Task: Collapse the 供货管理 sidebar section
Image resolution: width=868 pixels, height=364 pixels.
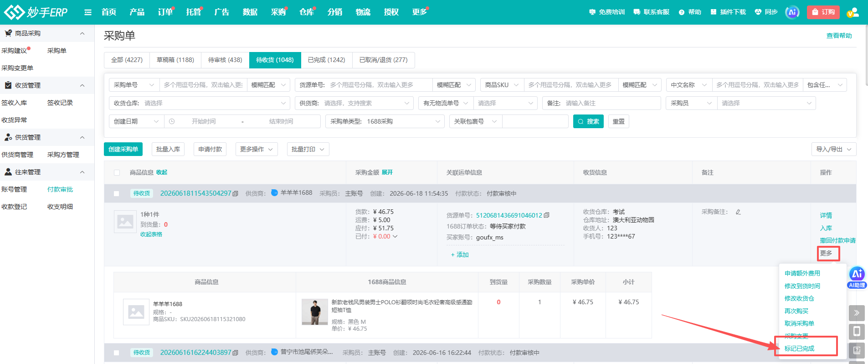Action: tap(82, 137)
